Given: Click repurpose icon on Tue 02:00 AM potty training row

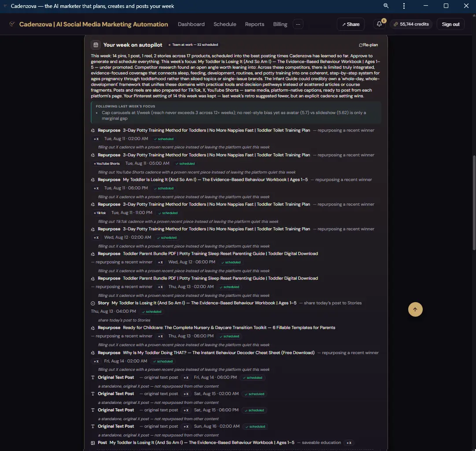Looking at the screenshot, I should pyautogui.click(x=93, y=130).
